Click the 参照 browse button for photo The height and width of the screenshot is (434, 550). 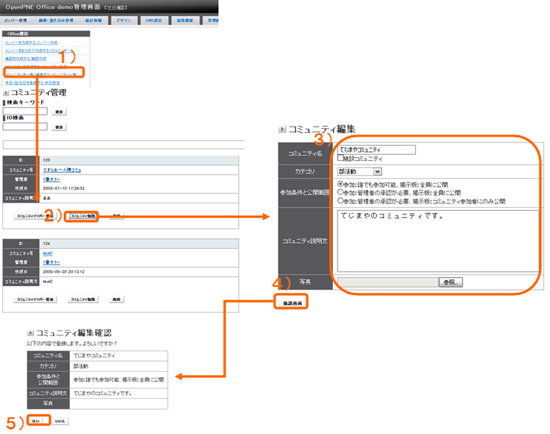click(x=451, y=282)
